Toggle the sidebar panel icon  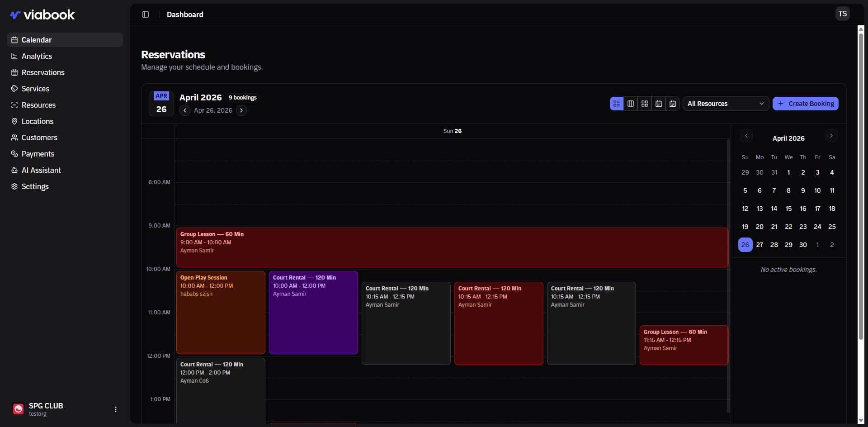click(146, 14)
